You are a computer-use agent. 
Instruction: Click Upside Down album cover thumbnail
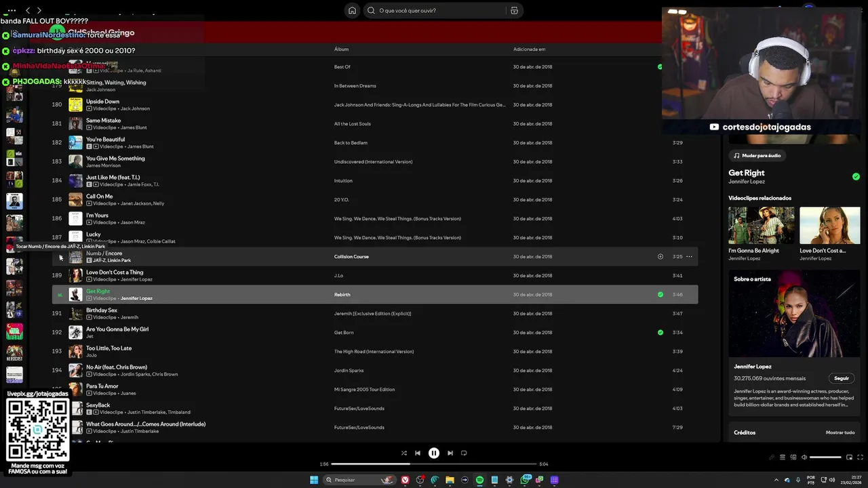click(75, 105)
